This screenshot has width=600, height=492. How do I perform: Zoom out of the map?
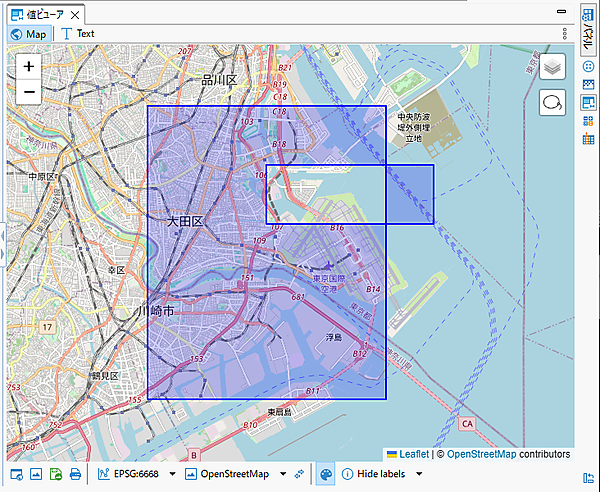click(x=29, y=92)
